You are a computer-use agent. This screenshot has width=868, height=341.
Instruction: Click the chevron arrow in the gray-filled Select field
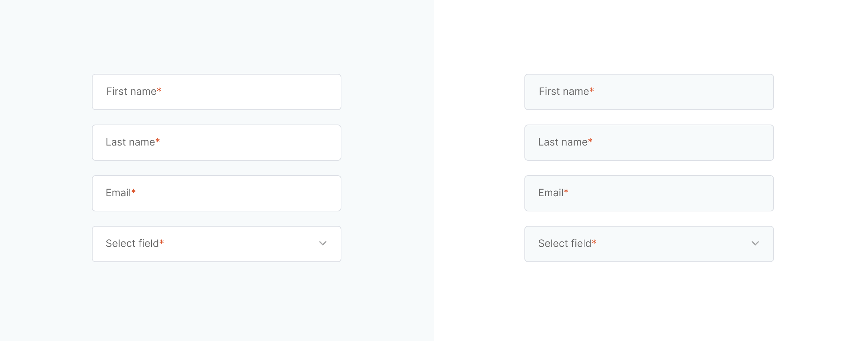click(x=755, y=244)
